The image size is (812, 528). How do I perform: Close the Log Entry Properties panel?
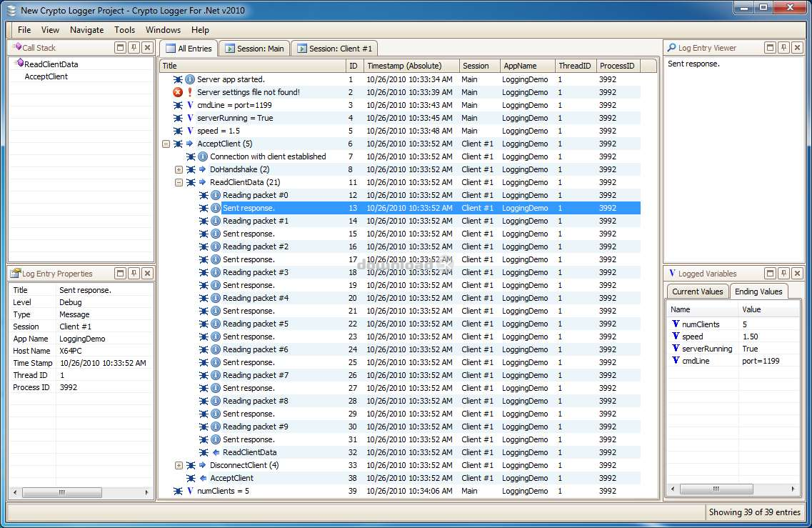(x=147, y=274)
